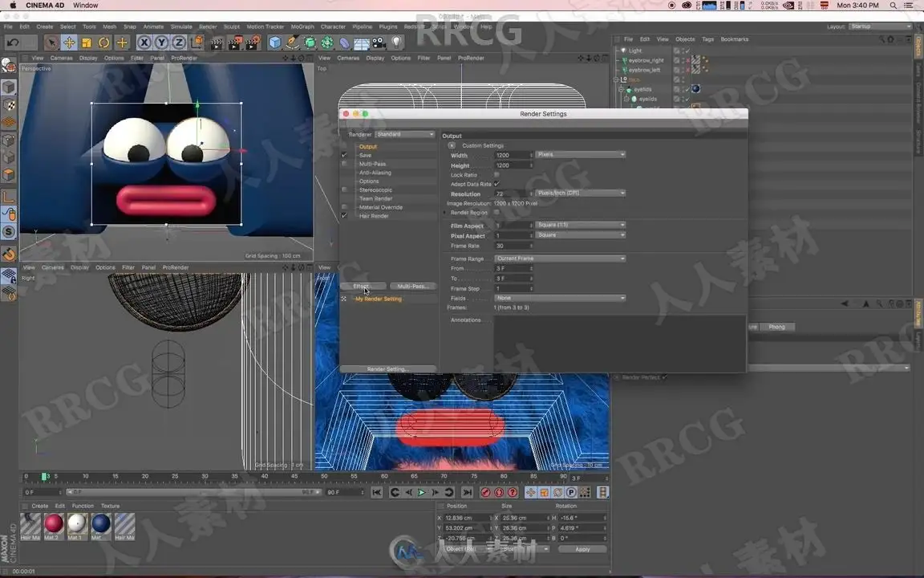The width and height of the screenshot is (924, 578).
Task: Open the MoGraph menu
Action: click(302, 26)
